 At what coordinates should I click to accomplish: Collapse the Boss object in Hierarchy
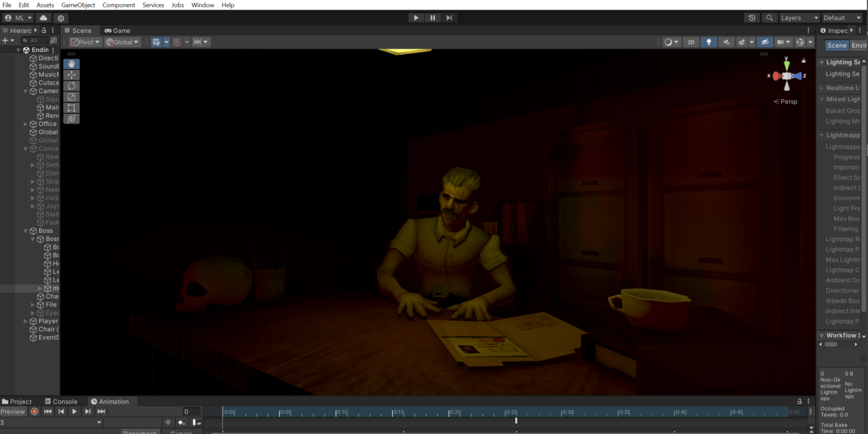(26, 231)
